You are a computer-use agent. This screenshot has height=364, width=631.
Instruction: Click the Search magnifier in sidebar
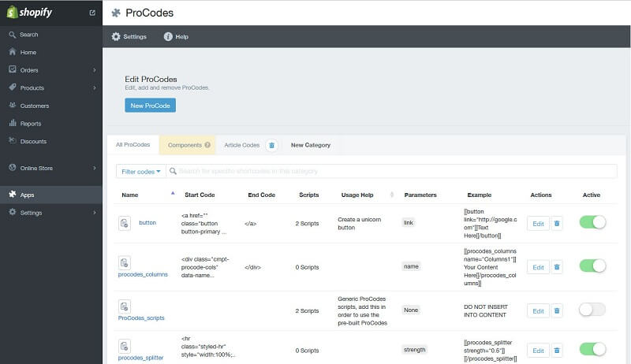coord(13,35)
